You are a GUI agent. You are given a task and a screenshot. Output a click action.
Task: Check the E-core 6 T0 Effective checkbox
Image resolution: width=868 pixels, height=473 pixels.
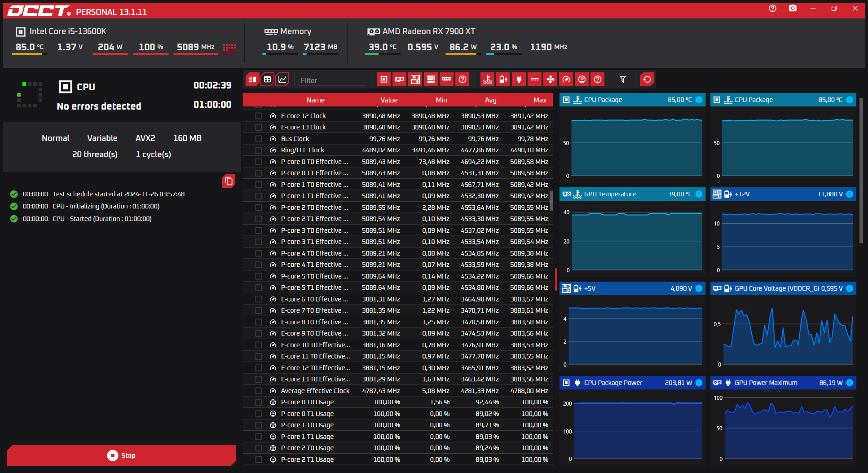pyautogui.click(x=259, y=299)
